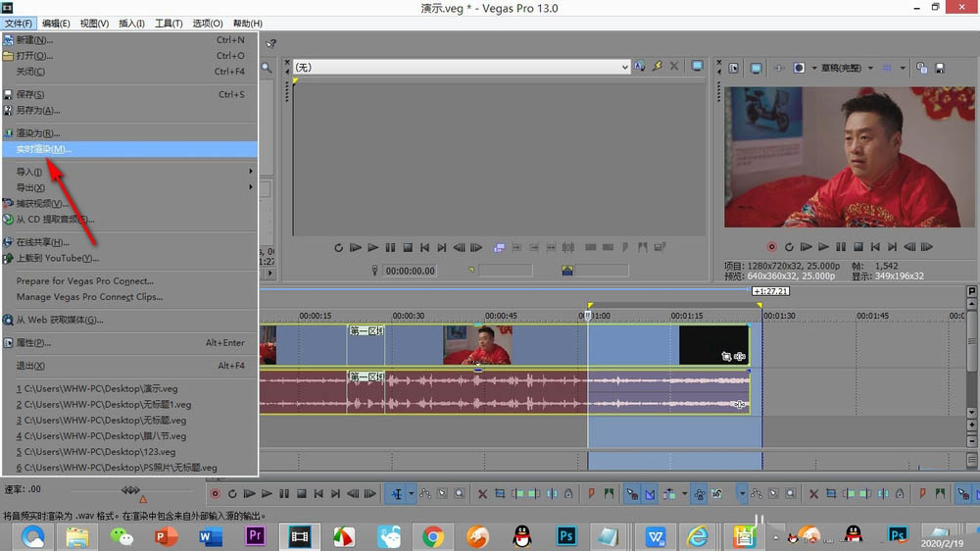Save snapshot to file icon in preview
This screenshot has width=980, height=551.
[940, 68]
